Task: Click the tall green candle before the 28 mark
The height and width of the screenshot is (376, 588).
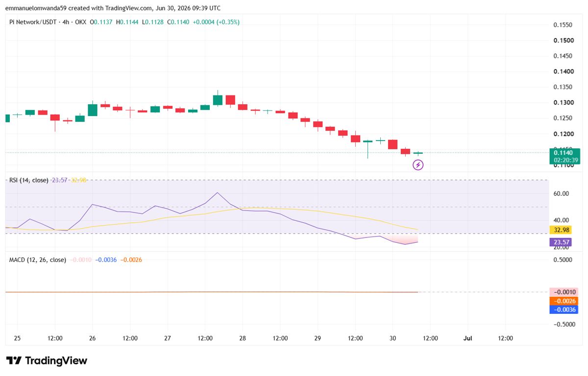Action: (218, 99)
